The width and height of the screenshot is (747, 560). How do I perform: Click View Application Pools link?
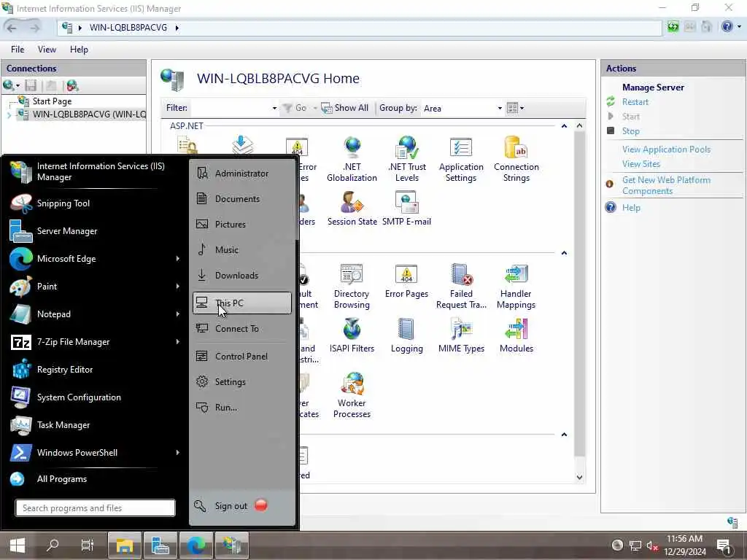[666, 149]
